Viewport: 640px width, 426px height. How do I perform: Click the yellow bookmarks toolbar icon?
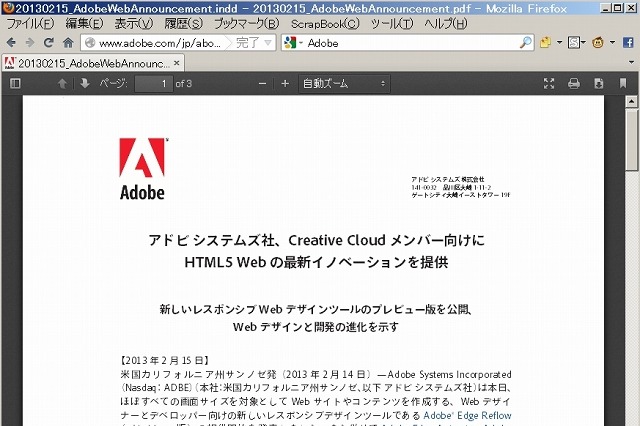point(545,42)
